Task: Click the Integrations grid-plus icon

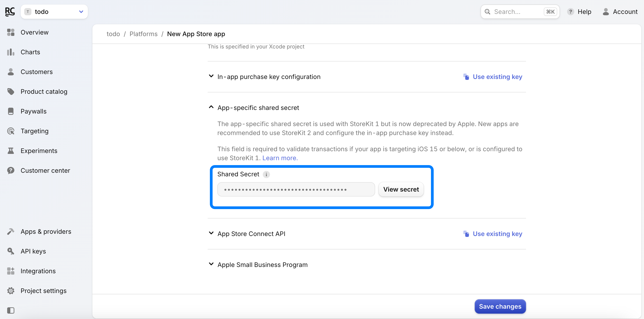Action: click(11, 271)
